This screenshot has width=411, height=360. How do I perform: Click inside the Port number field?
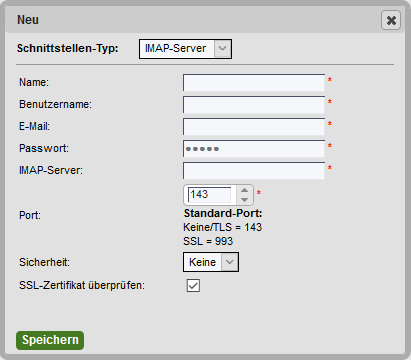pos(210,195)
